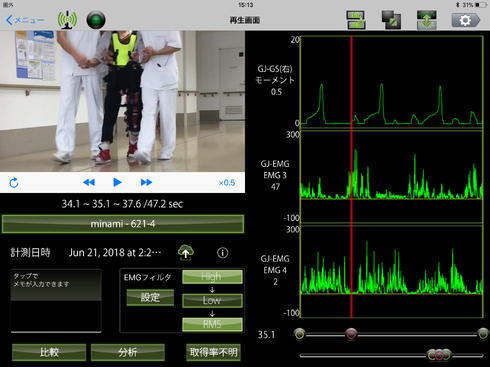Show measurement info with the i icon
The width and height of the screenshot is (490, 367).
223,253
